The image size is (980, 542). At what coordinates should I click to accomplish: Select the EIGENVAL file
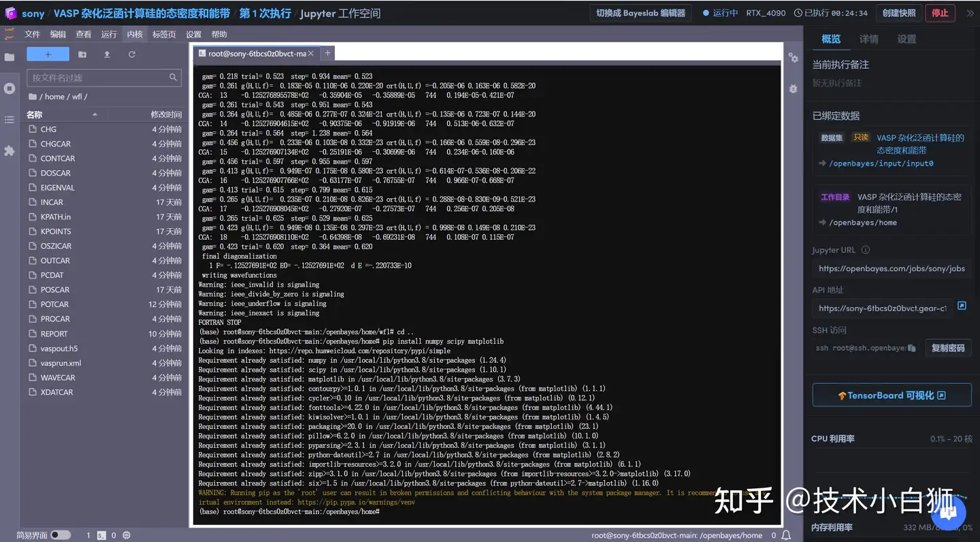[x=105, y=187]
